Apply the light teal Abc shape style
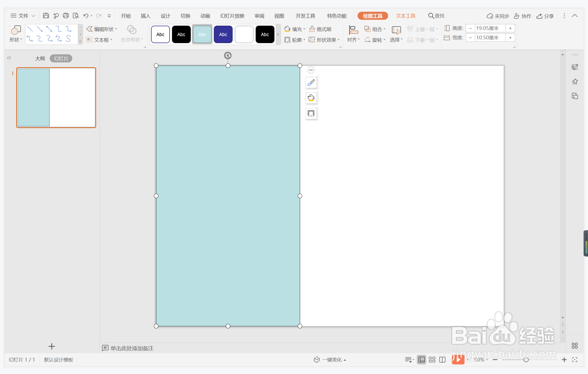Screen dimensions: 588x374 pos(202,34)
